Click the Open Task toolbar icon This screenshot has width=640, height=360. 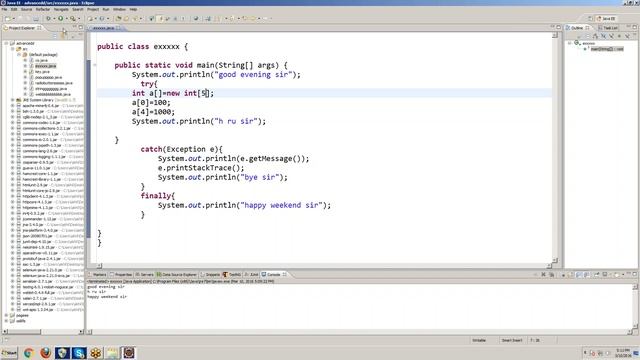[x=127, y=18]
